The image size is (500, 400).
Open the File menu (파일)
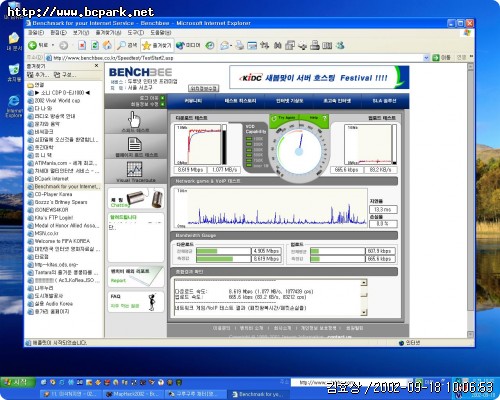tap(36, 33)
